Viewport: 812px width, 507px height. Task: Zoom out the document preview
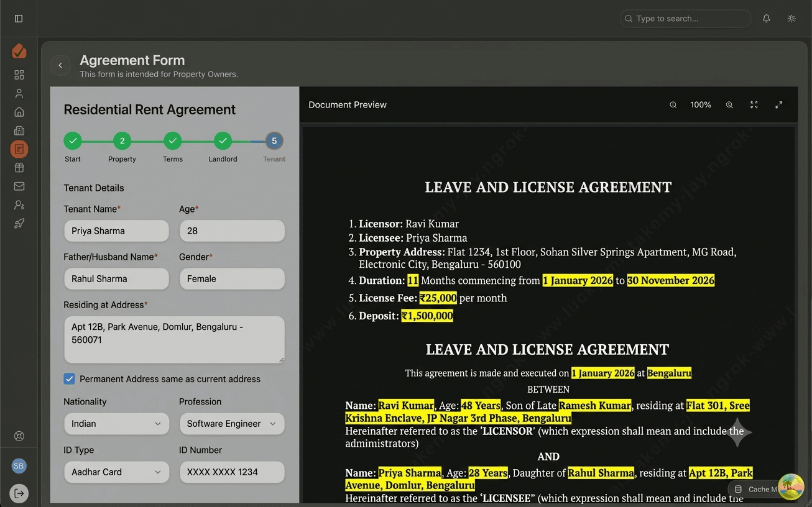click(673, 105)
